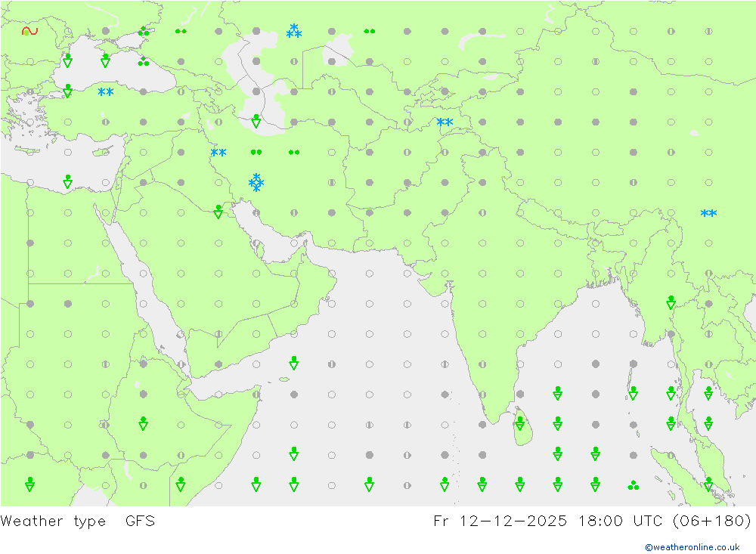
Task: Select the large heavy snowflake symbol over Iran
Action: pyautogui.click(x=256, y=182)
